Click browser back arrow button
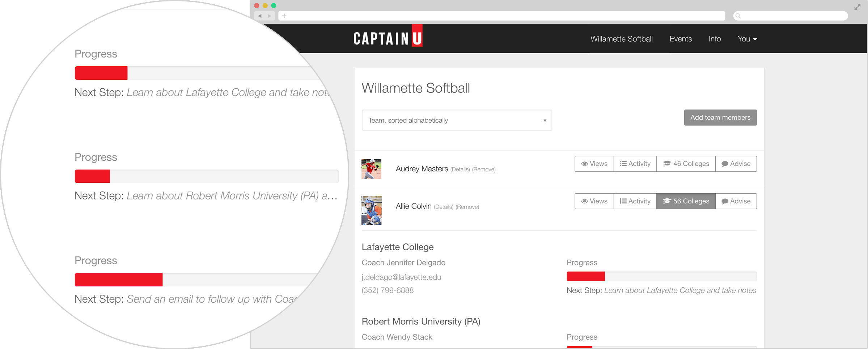868x349 pixels. (x=259, y=16)
